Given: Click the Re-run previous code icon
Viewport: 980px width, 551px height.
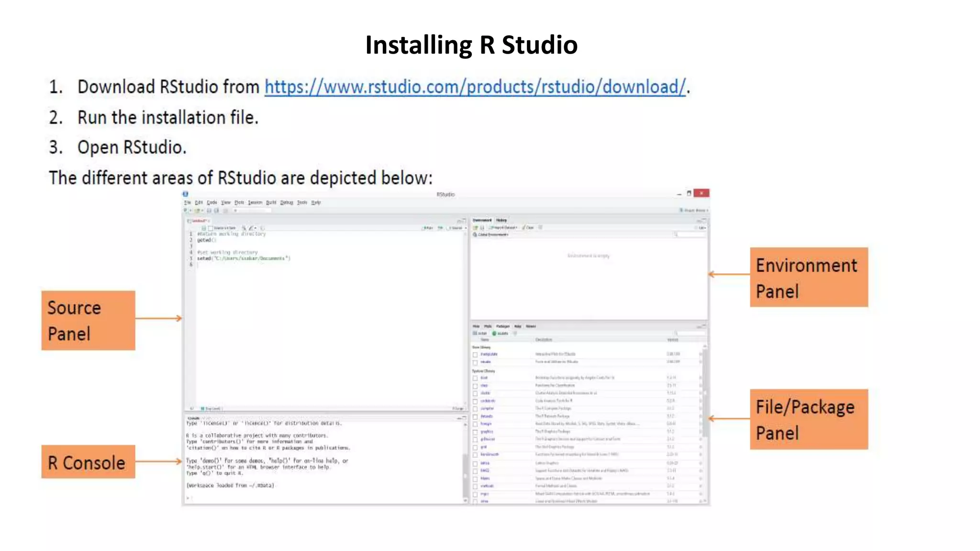Looking at the screenshot, I should click(x=440, y=228).
